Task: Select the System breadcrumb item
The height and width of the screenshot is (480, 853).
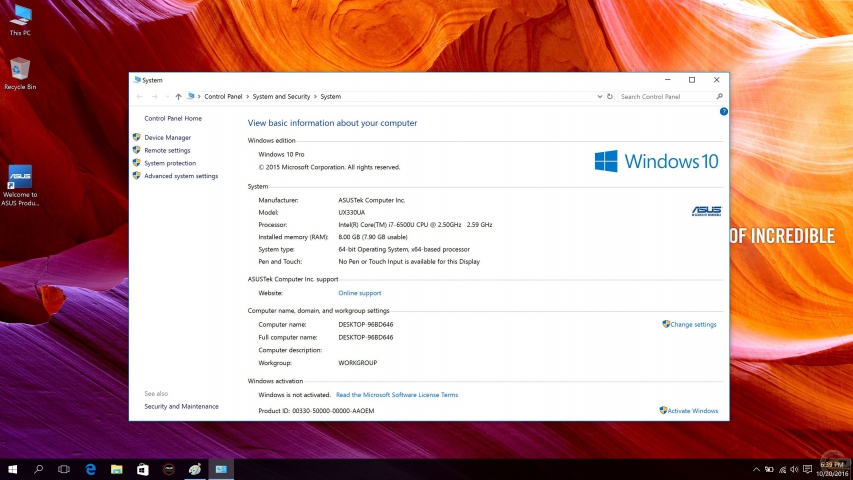Action: (331, 96)
